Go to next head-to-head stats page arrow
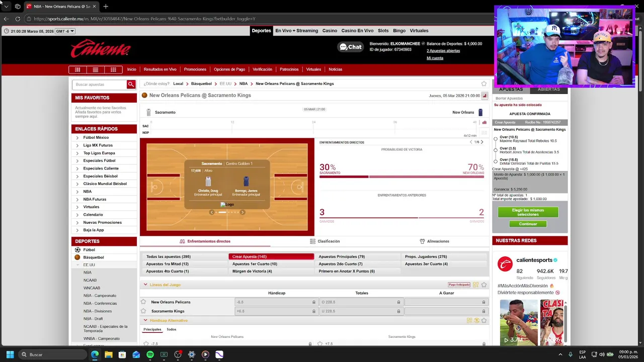 tap(482, 142)
